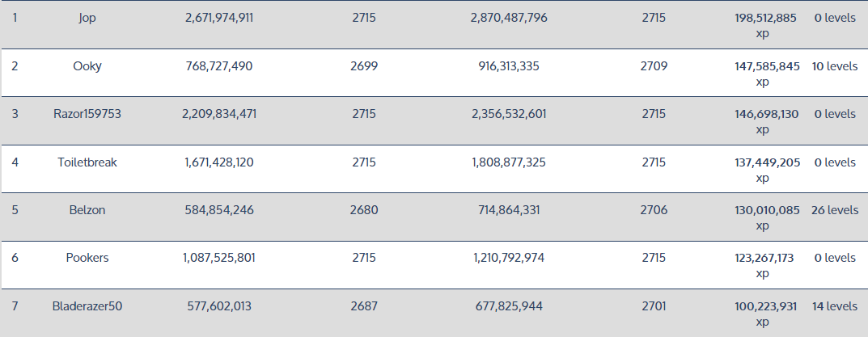868x337 pixels.
Task: Click Bladerazer50's ending level 2701
Action: pyautogui.click(x=654, y=306)
